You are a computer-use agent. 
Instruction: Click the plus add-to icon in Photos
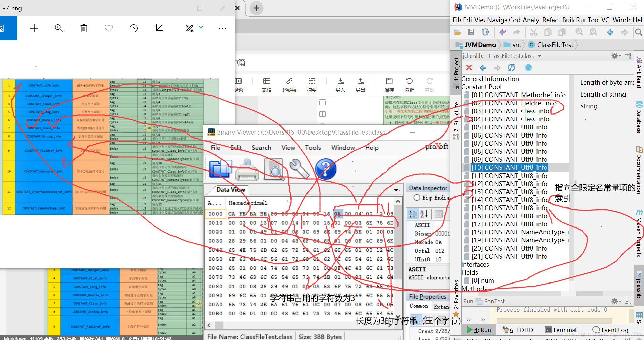pyautogui.click(x=34, y=28)
